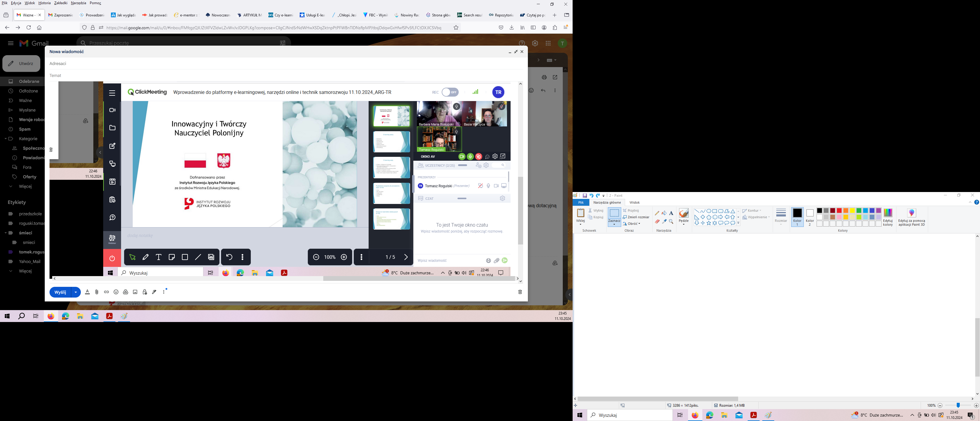The width and height of the screenshot is (980, 421).
Task: Reload the current page in Firefox
Action: click(x=29, y=27)
